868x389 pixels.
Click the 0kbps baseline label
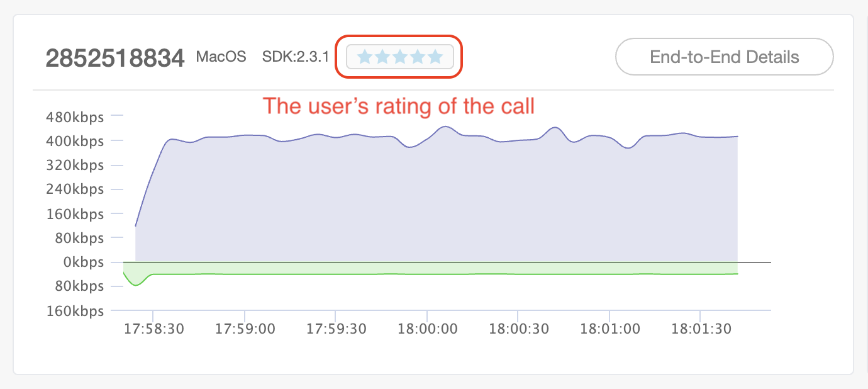click(83, 262)
